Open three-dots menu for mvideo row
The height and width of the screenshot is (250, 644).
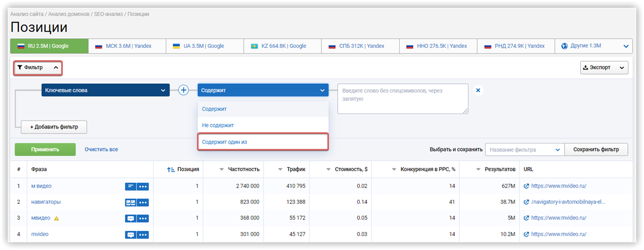click(143, 234)
